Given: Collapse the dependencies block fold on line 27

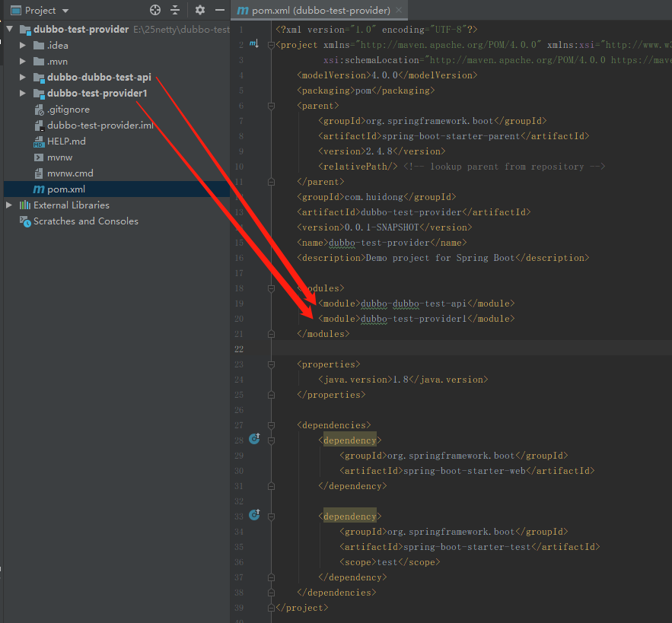Looking at the screenshot, I should (271, 425).
